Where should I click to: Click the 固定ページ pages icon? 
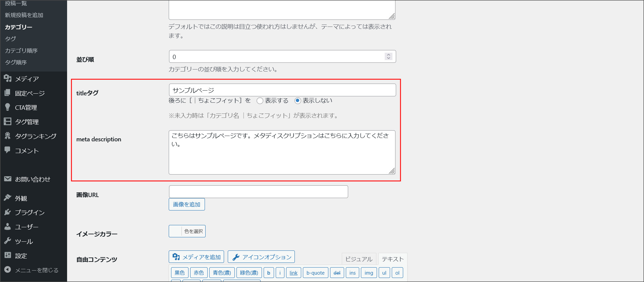[x=8, y=93]
